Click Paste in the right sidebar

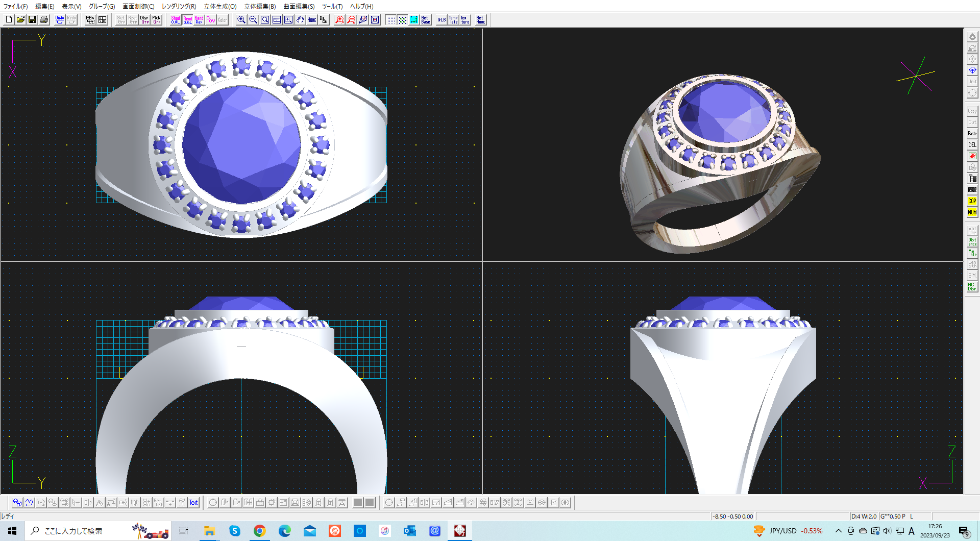tap(972, 133)
